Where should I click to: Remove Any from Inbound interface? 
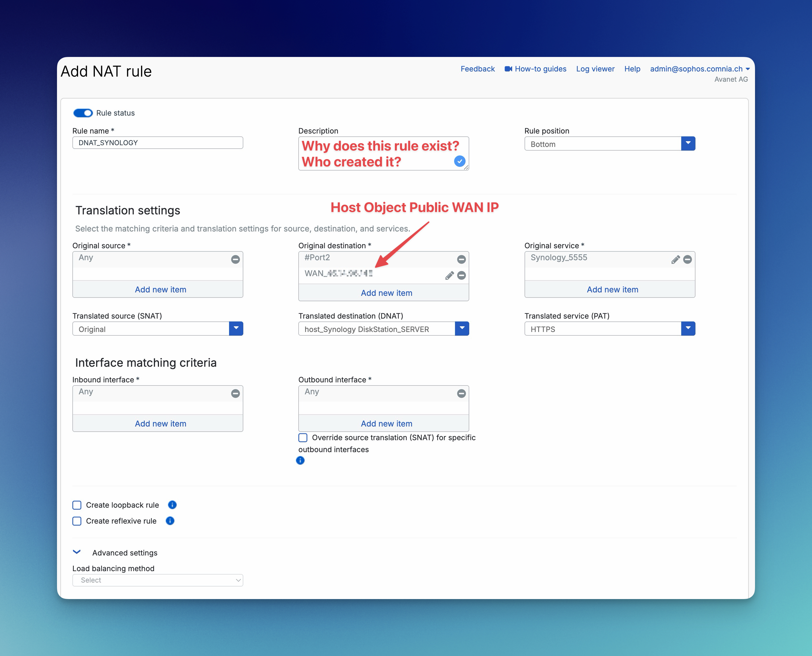click(x=236, y=393)
